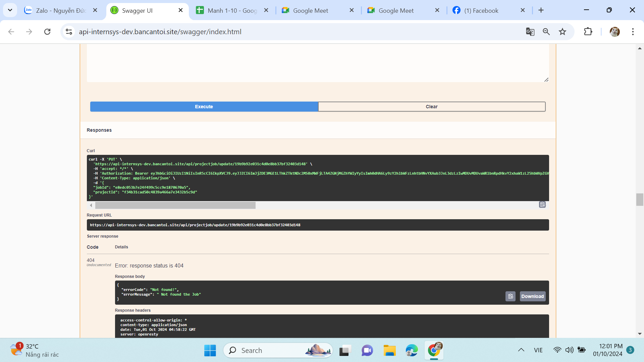Copy the curl command to clipboard
Image resolution: width=644 pixels, height=362 pixels.
click(x=542, y=205)
